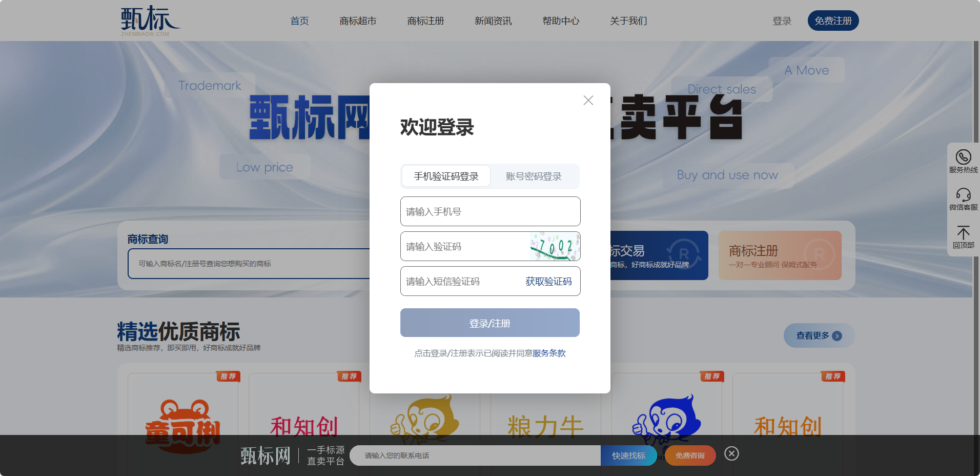The image size is (980, 476).
Task: Click 获取验证码 to get SMS code
Action: click(548, 281)
